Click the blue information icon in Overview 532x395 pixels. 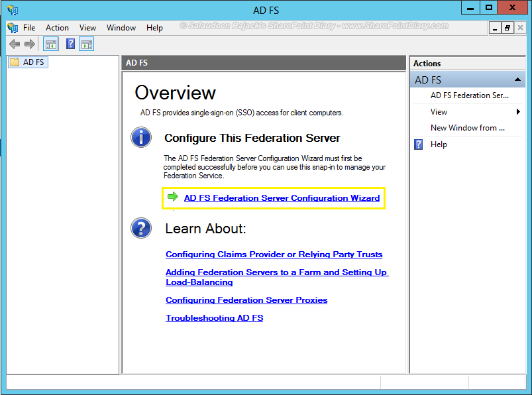pos(141,137)
